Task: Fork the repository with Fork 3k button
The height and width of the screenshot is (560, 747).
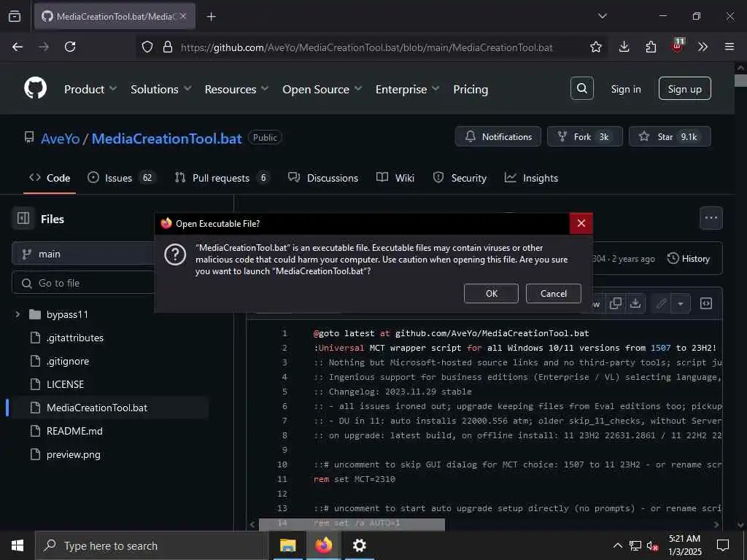Action: coord(584,136)
